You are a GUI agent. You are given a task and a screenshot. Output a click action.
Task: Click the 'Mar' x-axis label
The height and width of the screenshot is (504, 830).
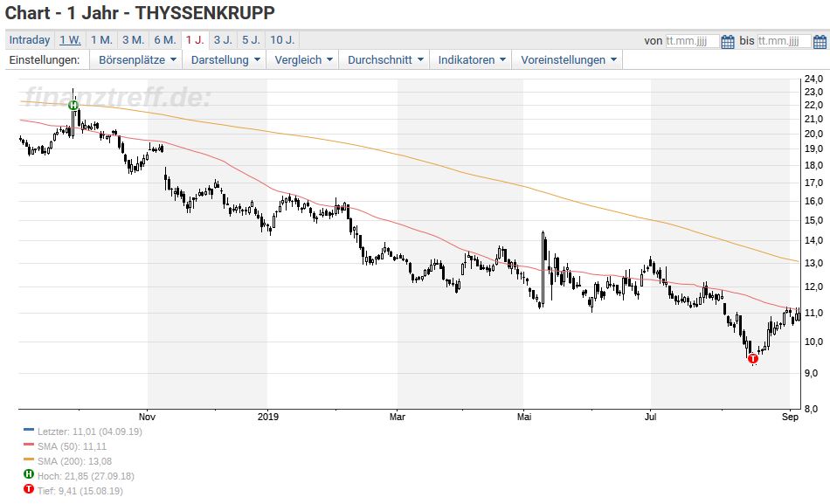coord(398,417)
